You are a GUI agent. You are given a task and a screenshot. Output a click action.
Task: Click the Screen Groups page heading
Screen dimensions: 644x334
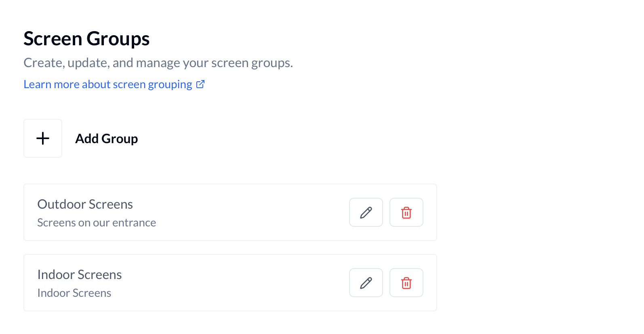point(86,39)
